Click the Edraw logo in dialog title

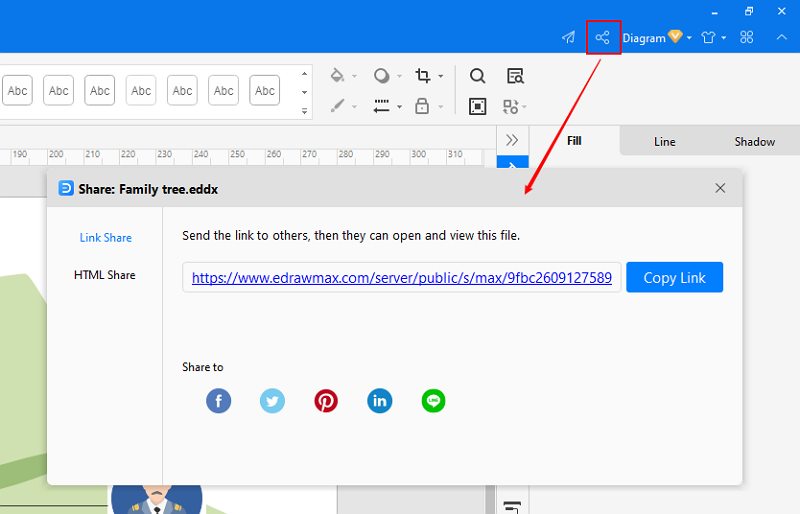click(x=66, y=188)
